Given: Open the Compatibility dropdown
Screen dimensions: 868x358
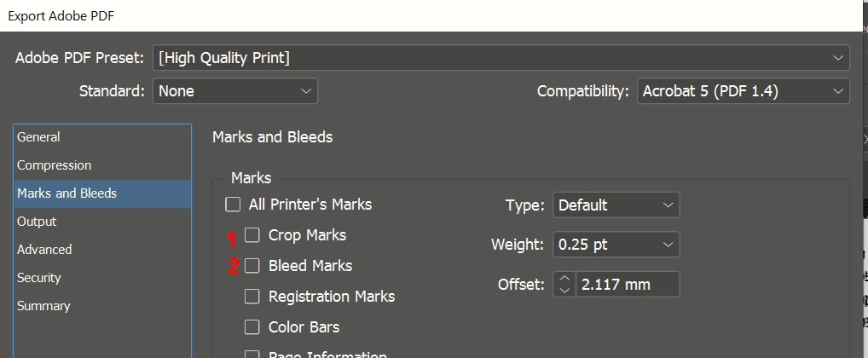Looking at the screenshot, I should 743,91.
